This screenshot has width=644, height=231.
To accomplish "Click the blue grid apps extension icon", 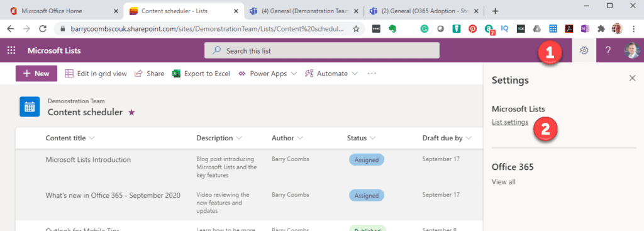I will (553, 29).
